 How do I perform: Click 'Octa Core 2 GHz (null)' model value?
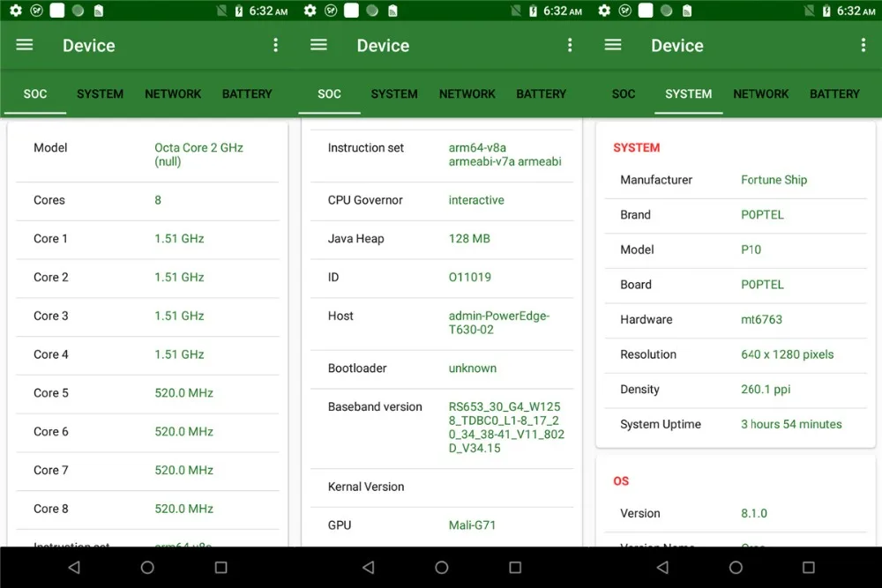pyautogui.click(x=198, y=154)
